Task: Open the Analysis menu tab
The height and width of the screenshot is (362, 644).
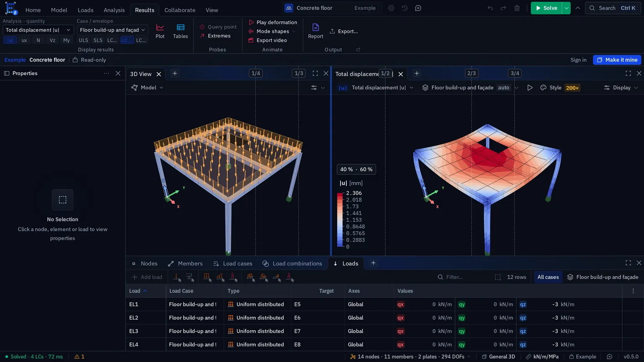Action: (x=114, y=10)
